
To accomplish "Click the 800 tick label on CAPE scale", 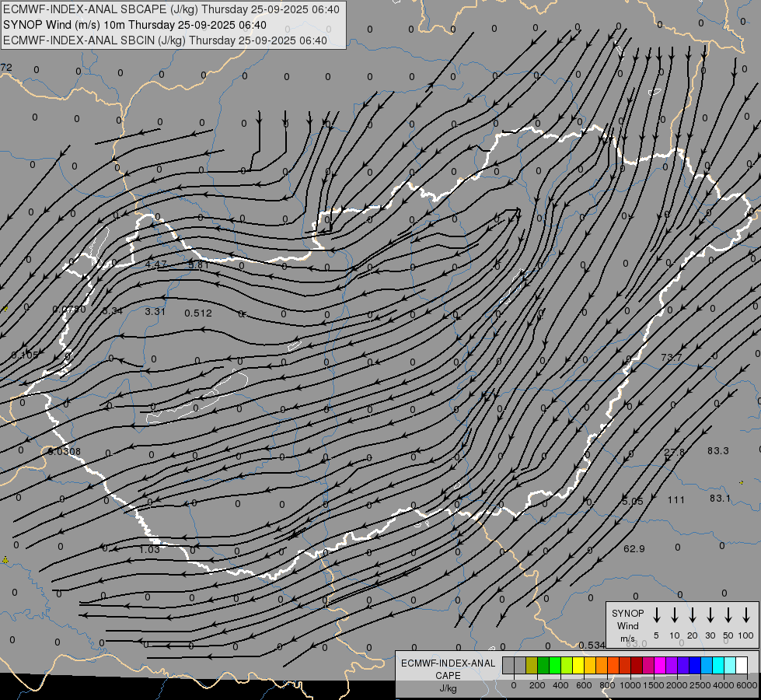I will 607,685.
